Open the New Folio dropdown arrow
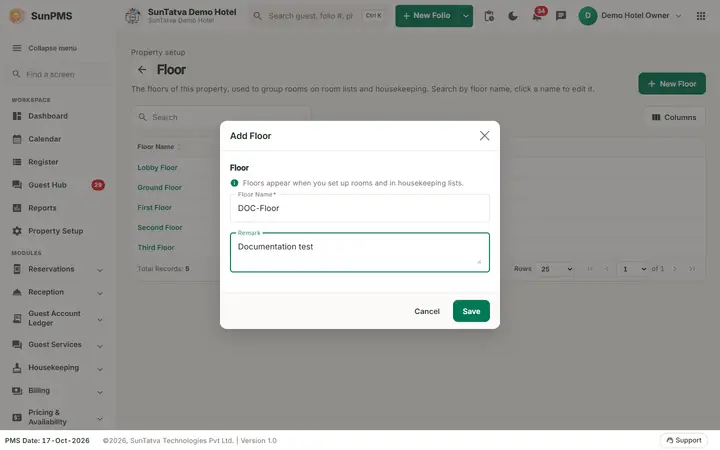The image size is (720, 450). pos(466,16)
